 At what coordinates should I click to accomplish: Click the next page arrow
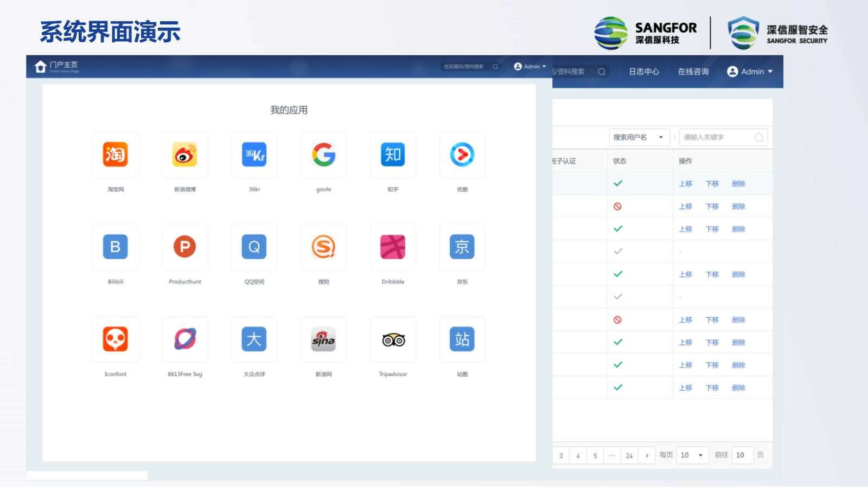(647, 455)
